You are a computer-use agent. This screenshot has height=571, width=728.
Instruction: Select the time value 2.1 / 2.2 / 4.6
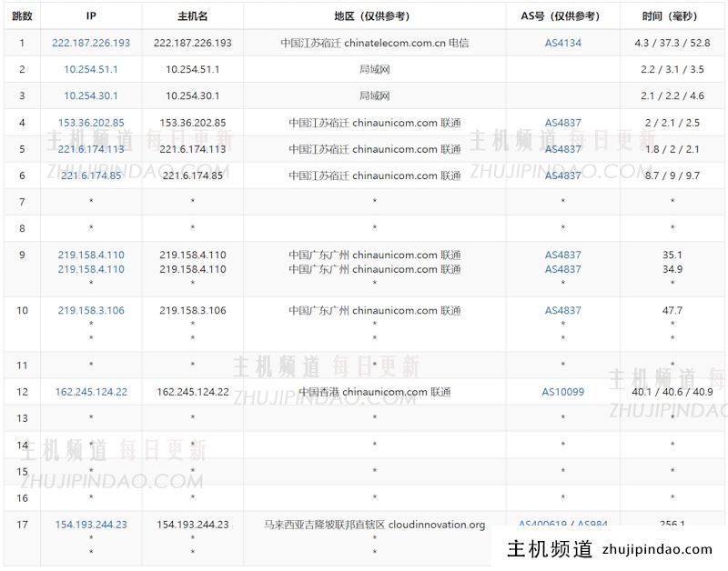[x=672, y=96]
